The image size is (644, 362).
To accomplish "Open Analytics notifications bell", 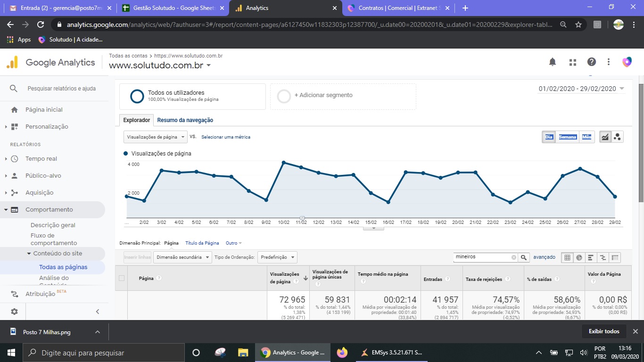I will [553, 62].
